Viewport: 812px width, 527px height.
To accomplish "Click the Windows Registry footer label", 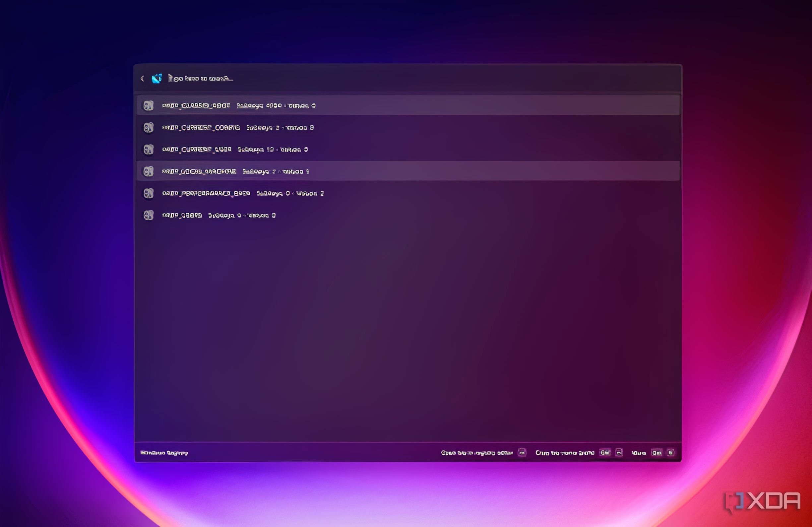I will click(164, 453).
